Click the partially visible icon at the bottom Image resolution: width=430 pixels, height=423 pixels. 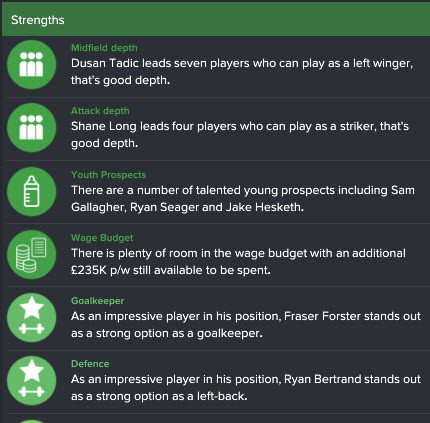tap(32, 421)
